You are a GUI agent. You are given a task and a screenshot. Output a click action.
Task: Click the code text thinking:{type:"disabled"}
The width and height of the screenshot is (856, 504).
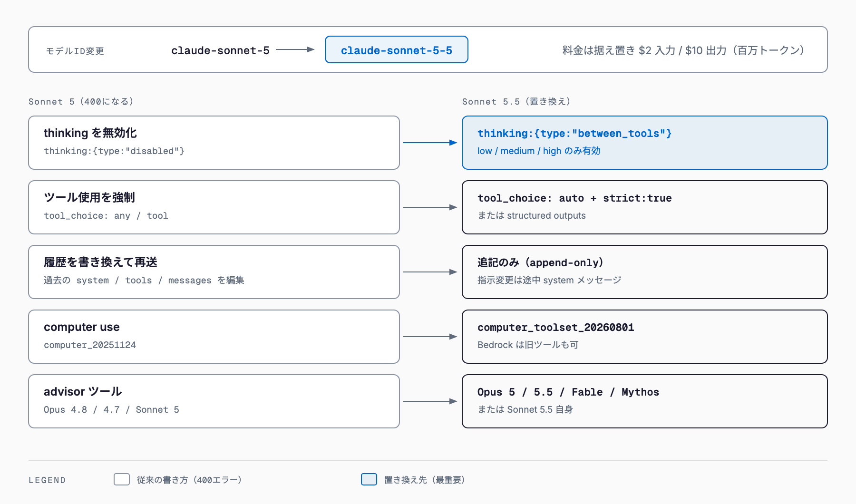(114, 151)
